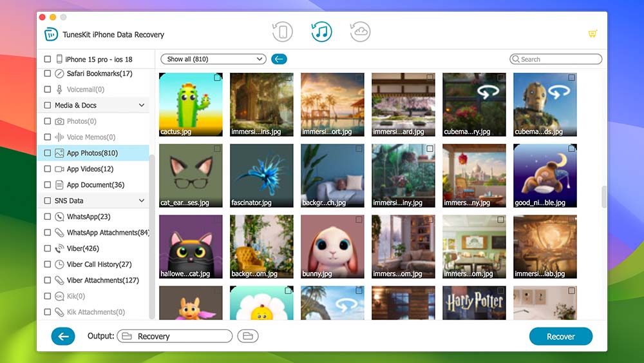Open the shopping cart purchase icon
Image resolution: width=644 pixels, height=363 pixels.
point(592,34)
